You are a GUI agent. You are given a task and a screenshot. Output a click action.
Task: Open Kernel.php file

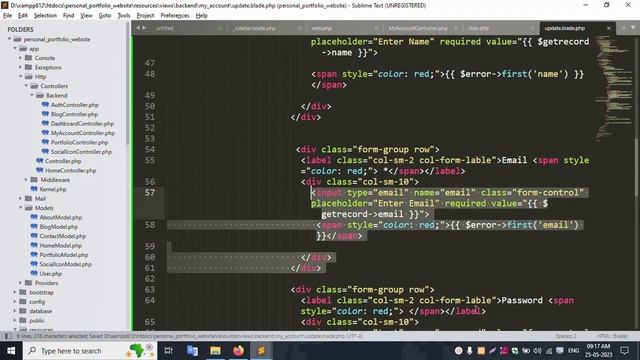tap(52, 189)
